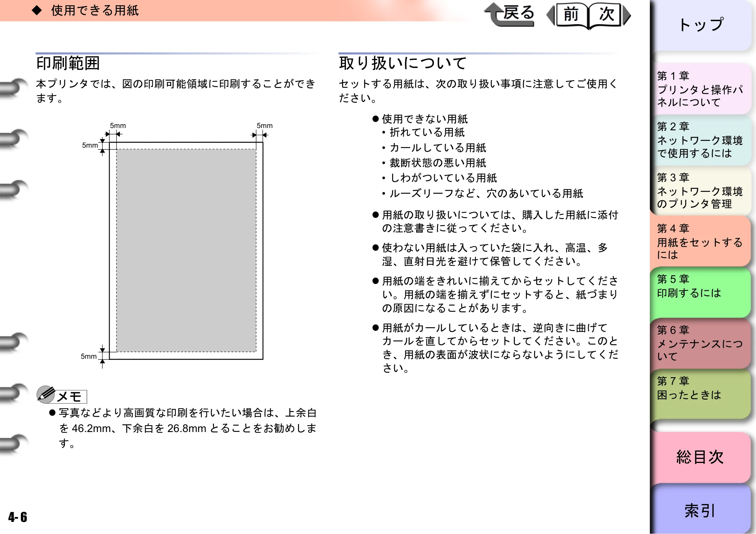This screenshot has height=534, width=756.
Task: Click the 戻る back arrow button
Action: tap(510, 14)
